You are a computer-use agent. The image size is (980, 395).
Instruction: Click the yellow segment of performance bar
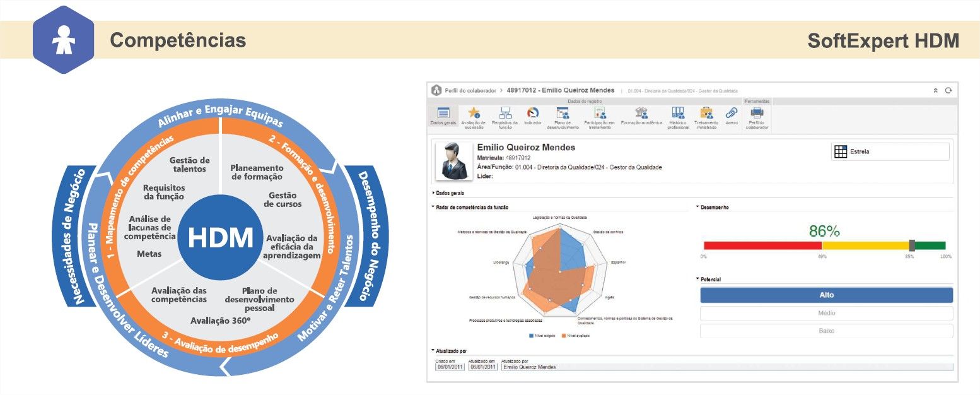(x=865, y=245)
